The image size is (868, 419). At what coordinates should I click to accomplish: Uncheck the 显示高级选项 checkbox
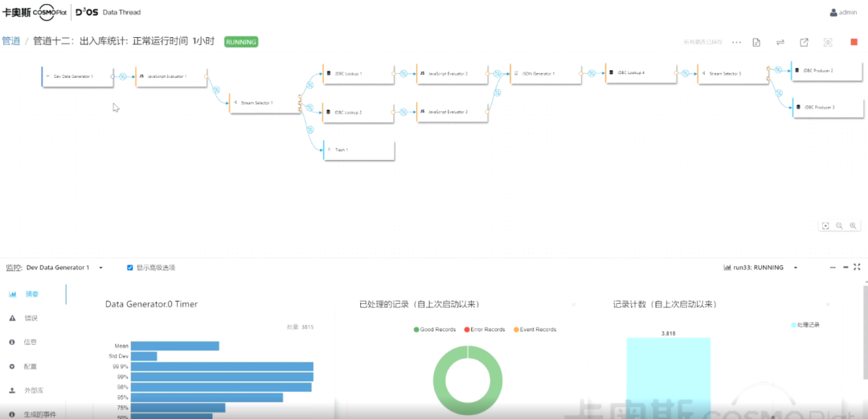pyautogui.click(x=130, y=268)
